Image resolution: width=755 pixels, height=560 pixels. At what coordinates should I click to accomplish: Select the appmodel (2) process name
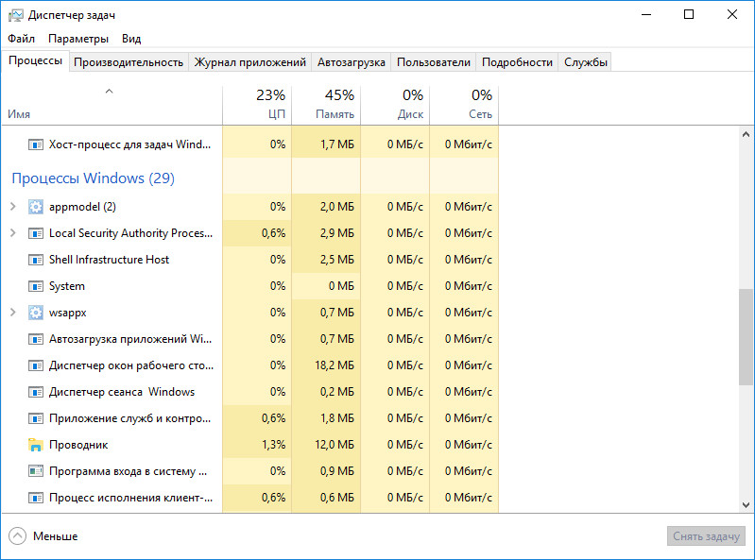point(82,207)
